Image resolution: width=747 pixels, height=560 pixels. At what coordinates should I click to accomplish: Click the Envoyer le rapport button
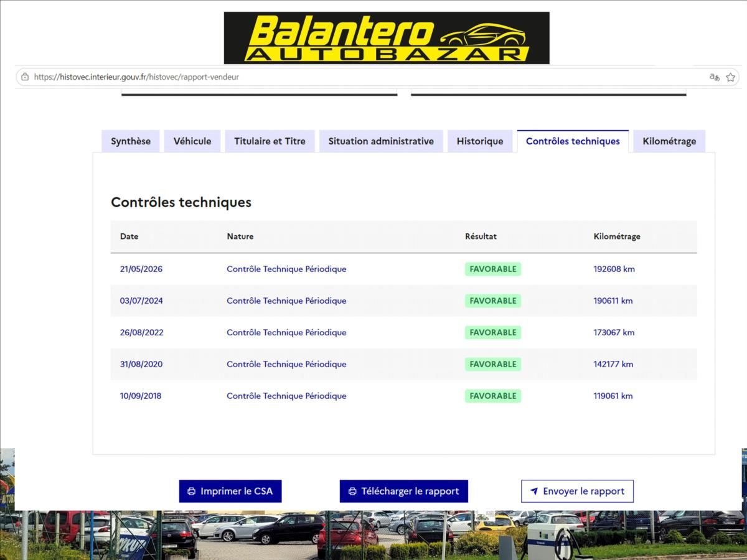click(577, 491)
